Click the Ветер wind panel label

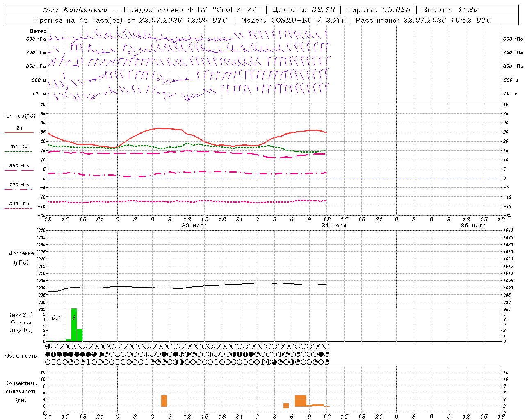(38, 31)
